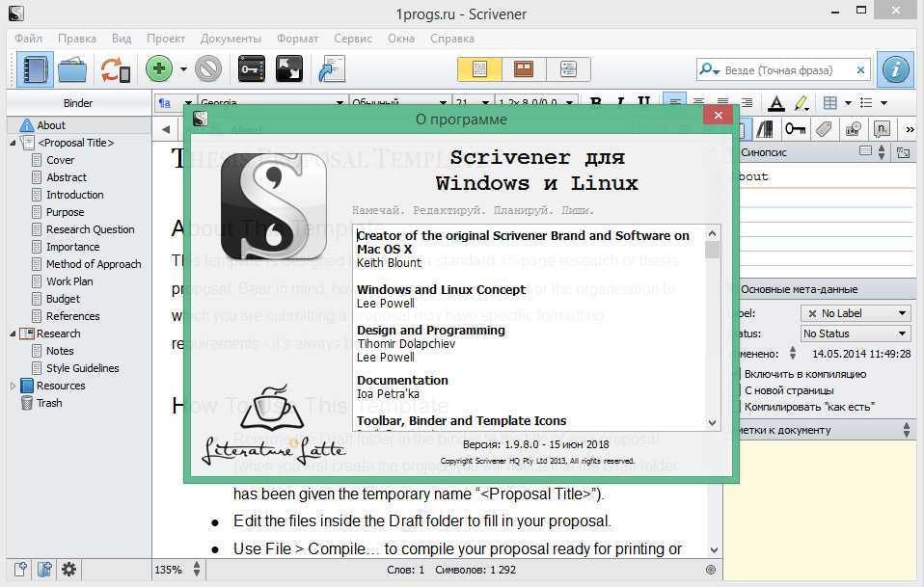
Task: Open Вид menu
Action: (x=122, y=39)
